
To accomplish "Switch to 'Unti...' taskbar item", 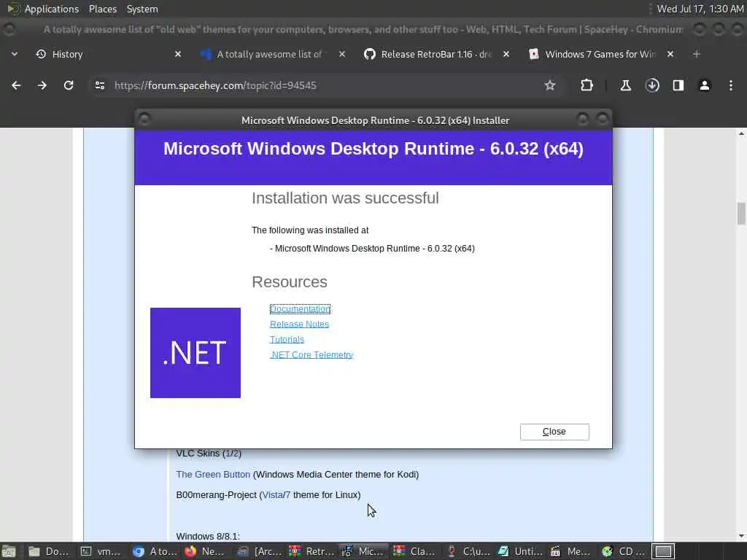I will pyautogui.click(x=520, y=551).
